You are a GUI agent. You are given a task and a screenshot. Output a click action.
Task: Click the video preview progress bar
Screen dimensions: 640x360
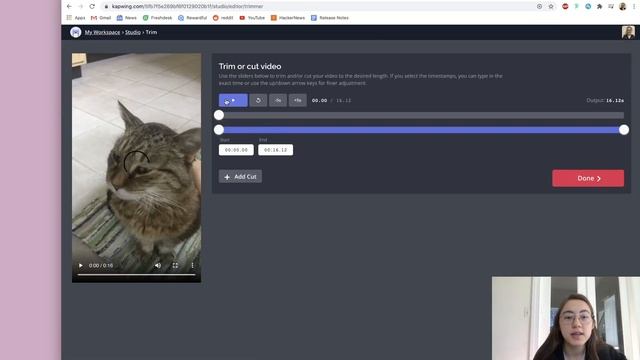tap(136, 275)
